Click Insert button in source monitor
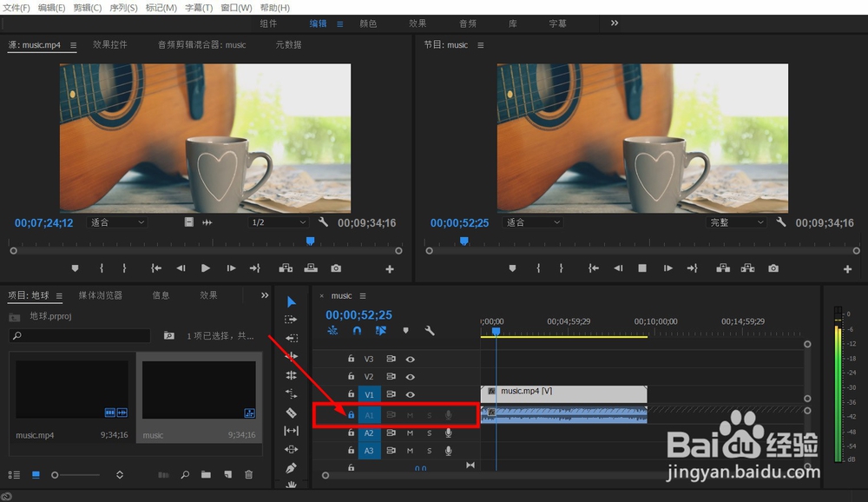Image resolution: width=868 pixels, height=502 pixels. point(286,268)
